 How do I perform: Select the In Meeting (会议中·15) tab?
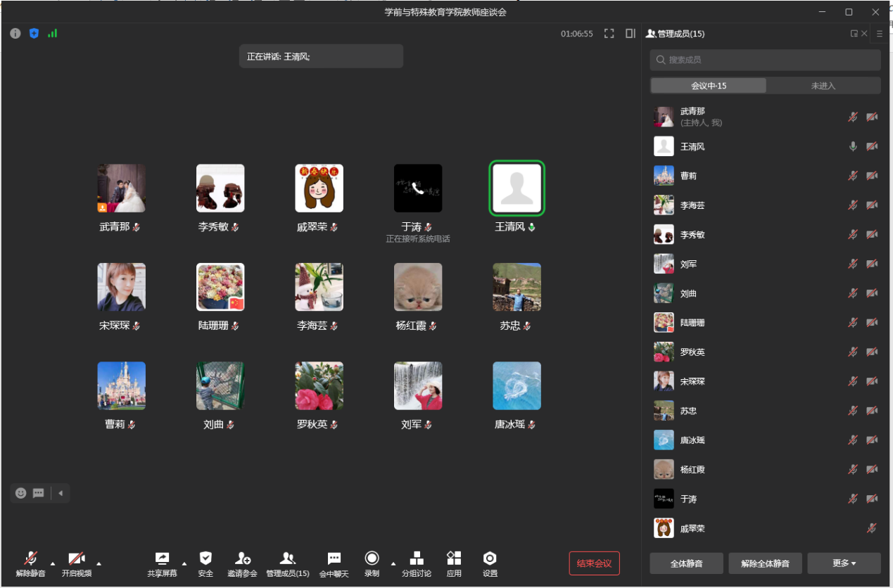[x=708, y=86]
